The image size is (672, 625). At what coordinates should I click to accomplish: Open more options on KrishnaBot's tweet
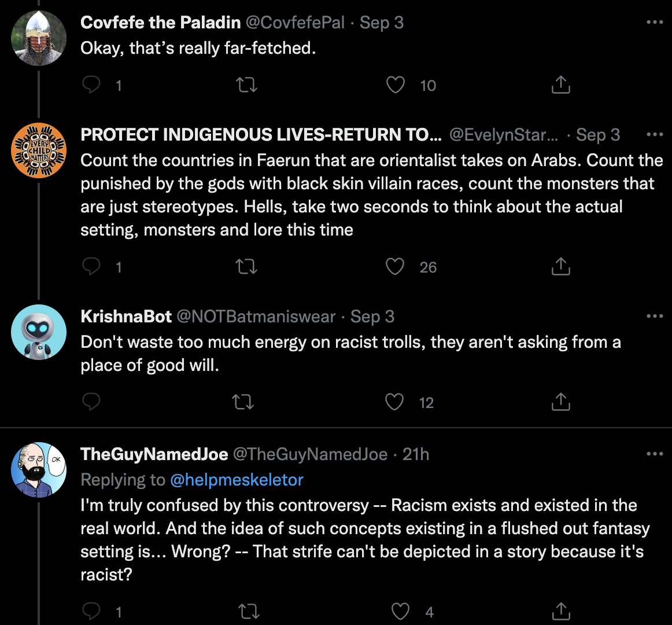655,316
